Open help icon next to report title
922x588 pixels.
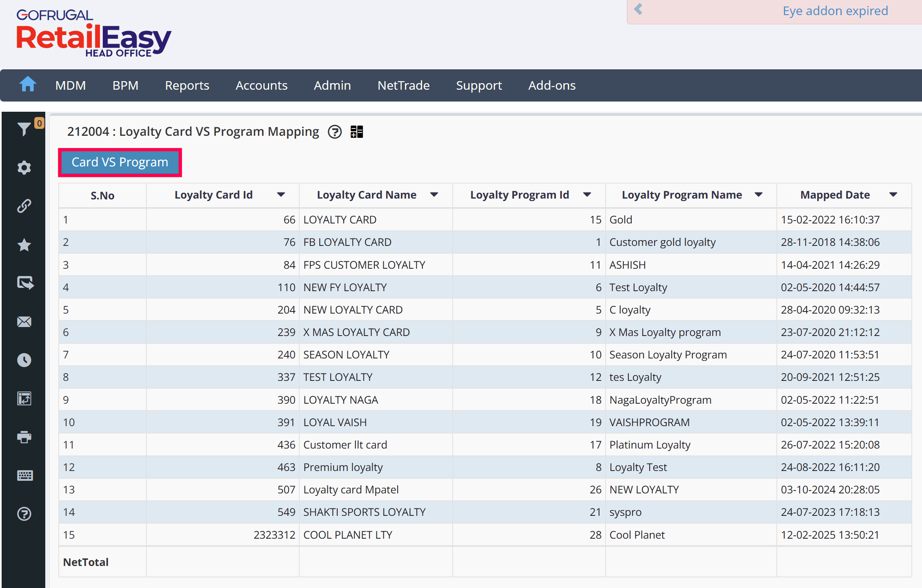[335, 132]
